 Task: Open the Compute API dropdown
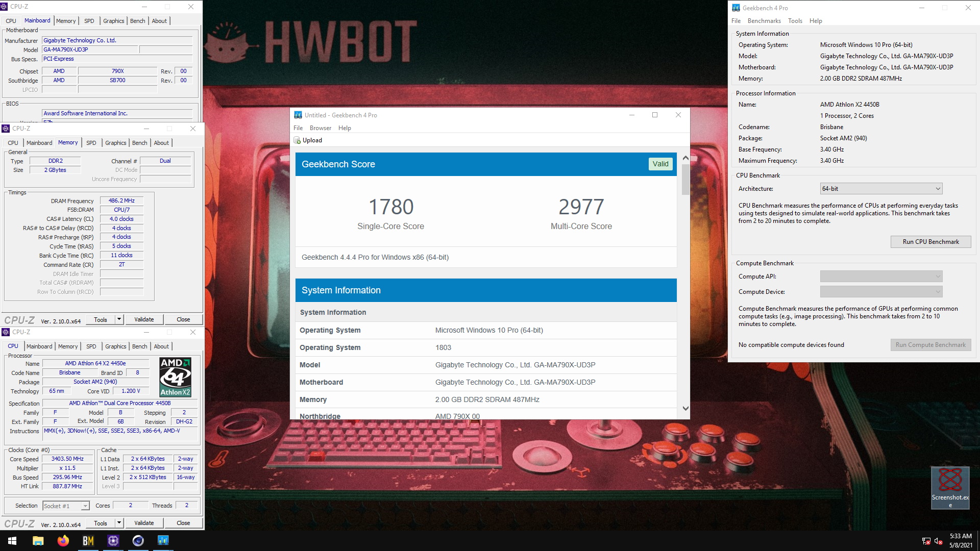click(x=881, y=277)
